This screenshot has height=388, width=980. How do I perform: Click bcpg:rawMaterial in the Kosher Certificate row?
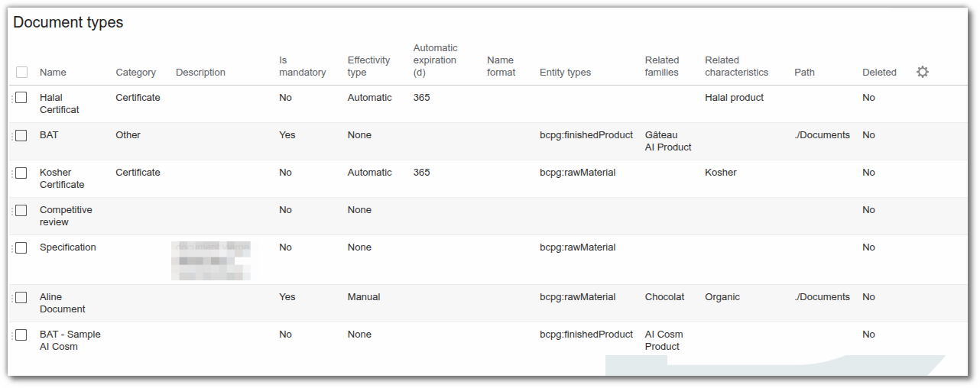[x=578, y=173]
